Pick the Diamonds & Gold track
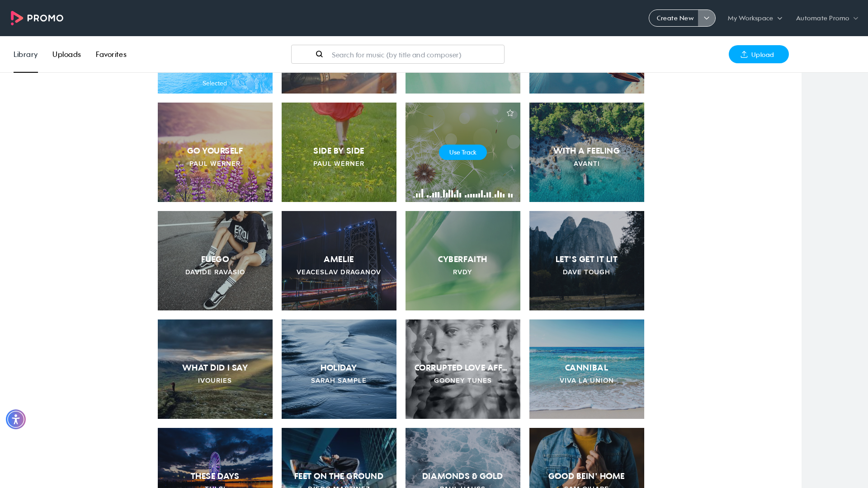868x488 pixels. coord(463,458)
